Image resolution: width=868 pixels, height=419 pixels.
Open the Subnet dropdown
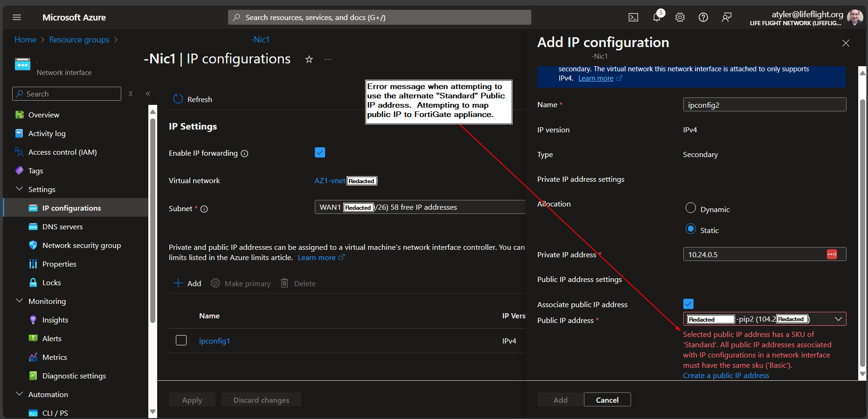(420, 207)
